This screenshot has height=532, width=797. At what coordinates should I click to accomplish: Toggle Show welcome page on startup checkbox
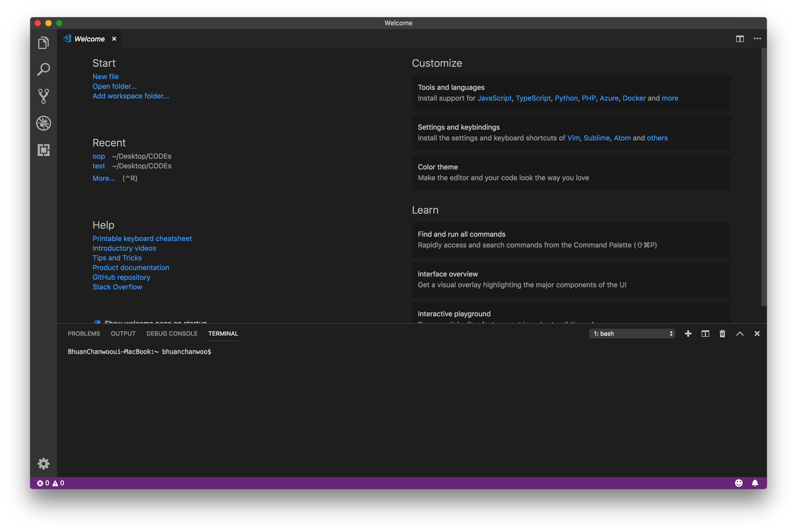[x=97, y=322]
